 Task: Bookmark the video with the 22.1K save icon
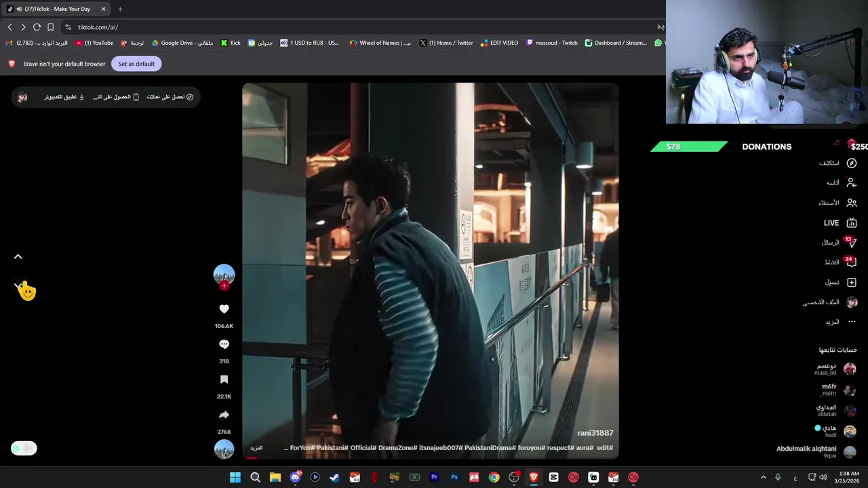224,380
